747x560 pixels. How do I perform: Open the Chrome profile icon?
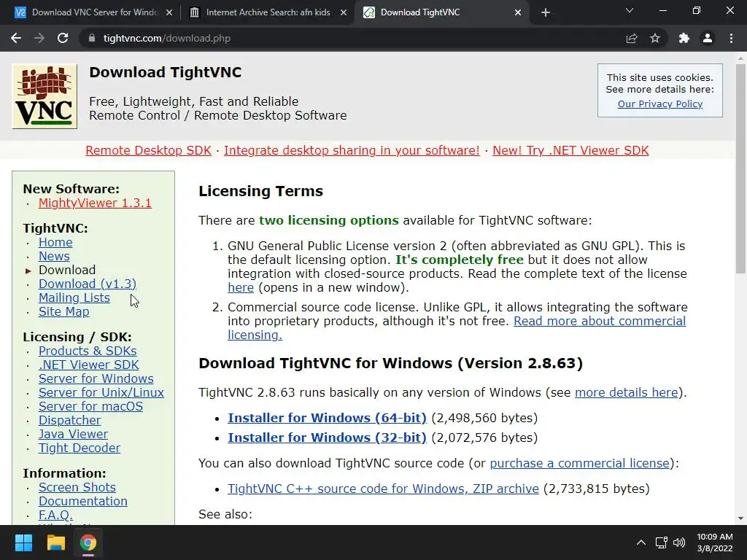(708, 38)
